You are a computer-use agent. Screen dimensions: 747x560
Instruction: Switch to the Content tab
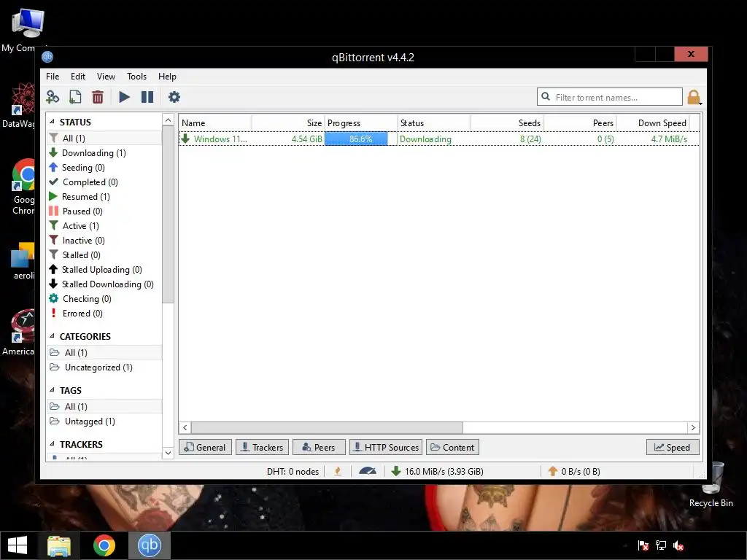tap(452, 447)
